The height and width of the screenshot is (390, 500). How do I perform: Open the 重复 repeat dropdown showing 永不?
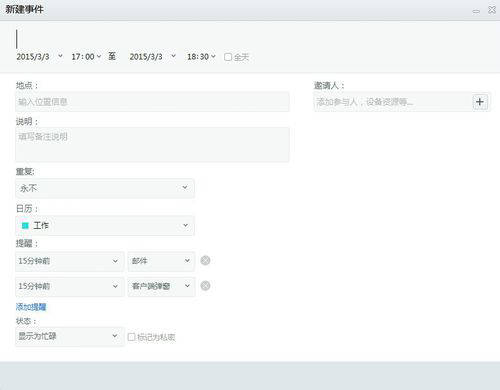coord(105,188)
